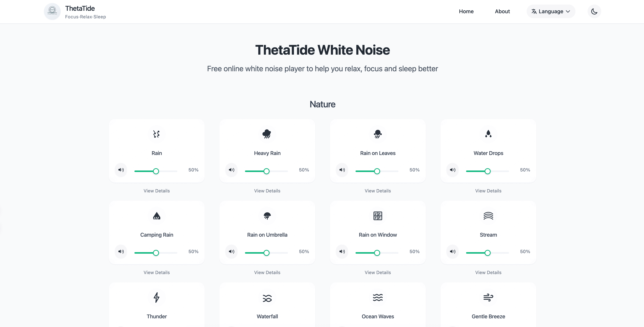644x327 pixels.
Task: Click the Rain on Window slider handle
Action: 377,253
